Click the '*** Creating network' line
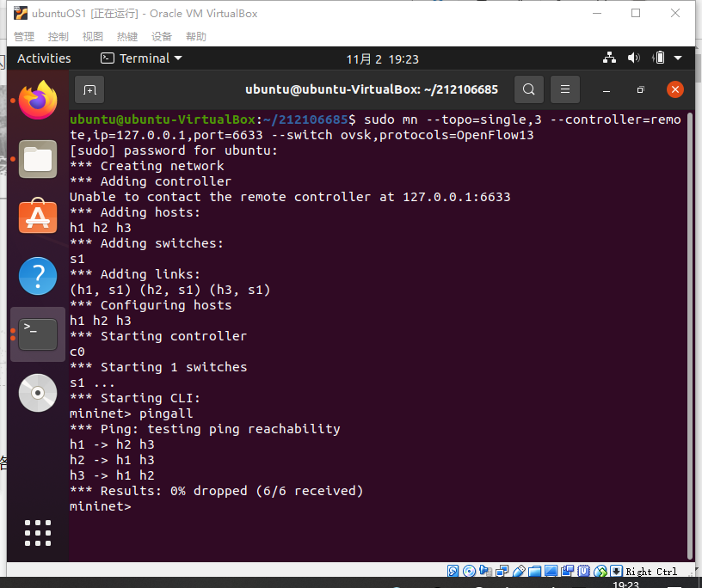The image size is (702, 588). click(147, 166)
